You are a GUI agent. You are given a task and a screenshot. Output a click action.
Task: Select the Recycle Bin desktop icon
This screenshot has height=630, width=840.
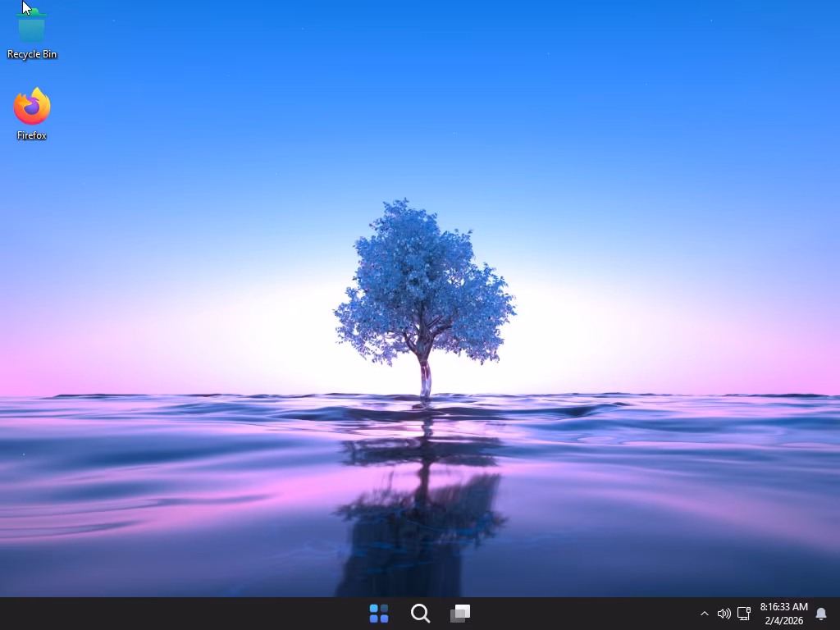31,26
